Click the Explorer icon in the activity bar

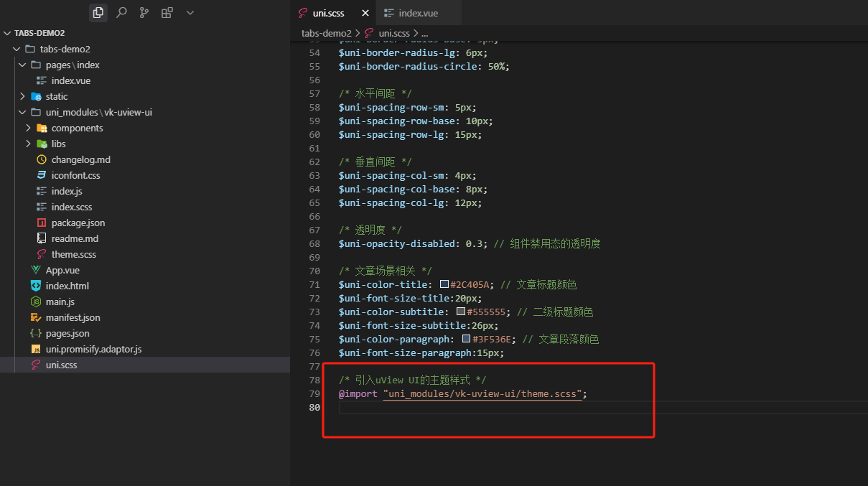[x=98, y=12]
